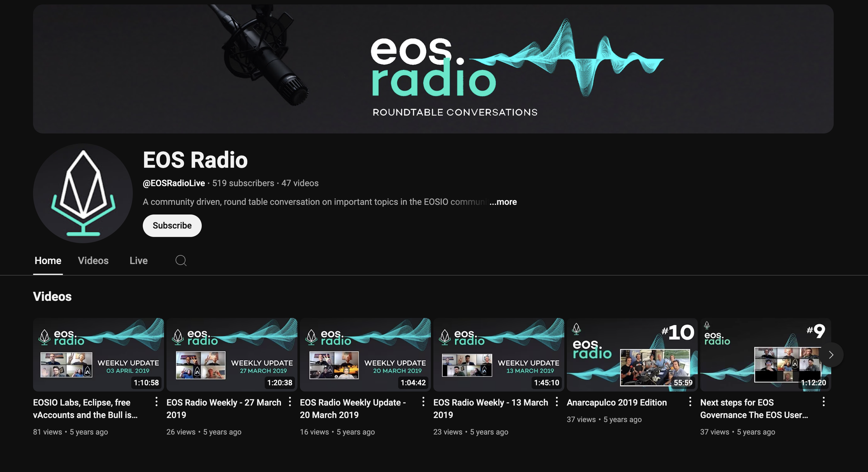Click the 23 views text
868x472 pixels.
coord(448,432)
